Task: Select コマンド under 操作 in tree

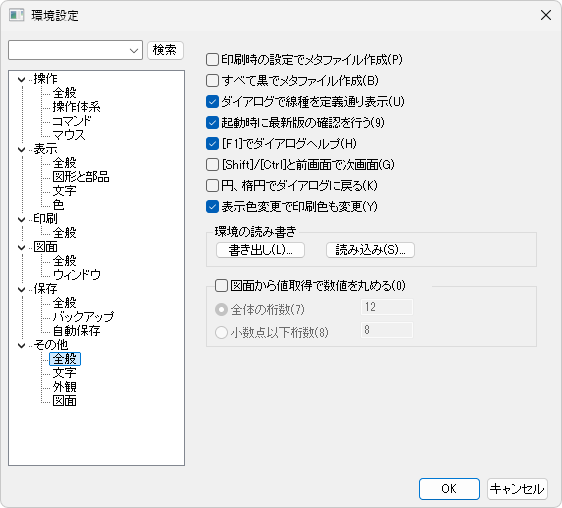Action: click(x=72, y=121)
